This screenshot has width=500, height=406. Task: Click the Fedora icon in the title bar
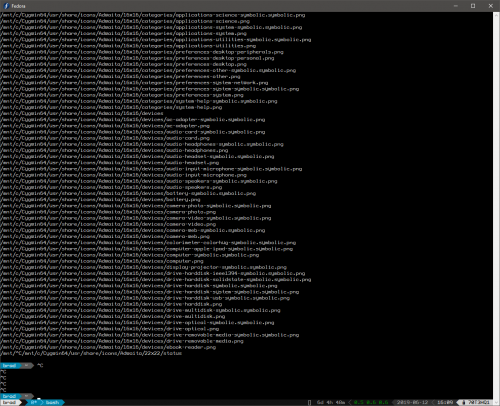coord(6,6)
